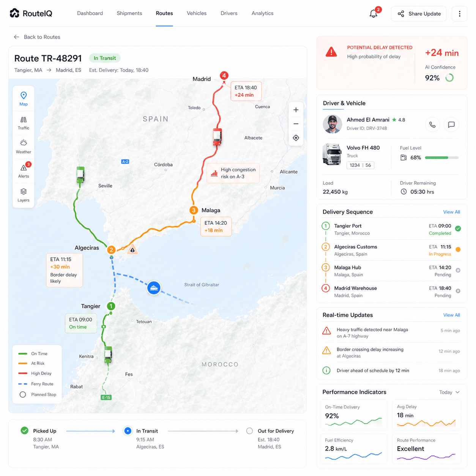Open the Shipments tab

tap(129, 13)
